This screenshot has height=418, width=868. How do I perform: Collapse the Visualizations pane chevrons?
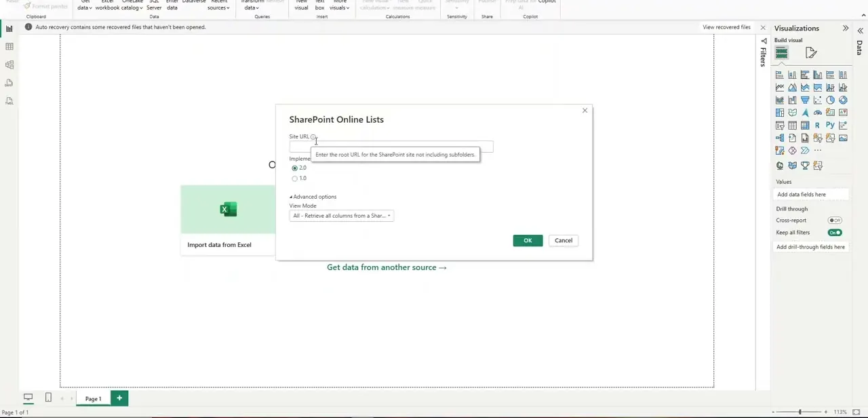pos(846,28)
